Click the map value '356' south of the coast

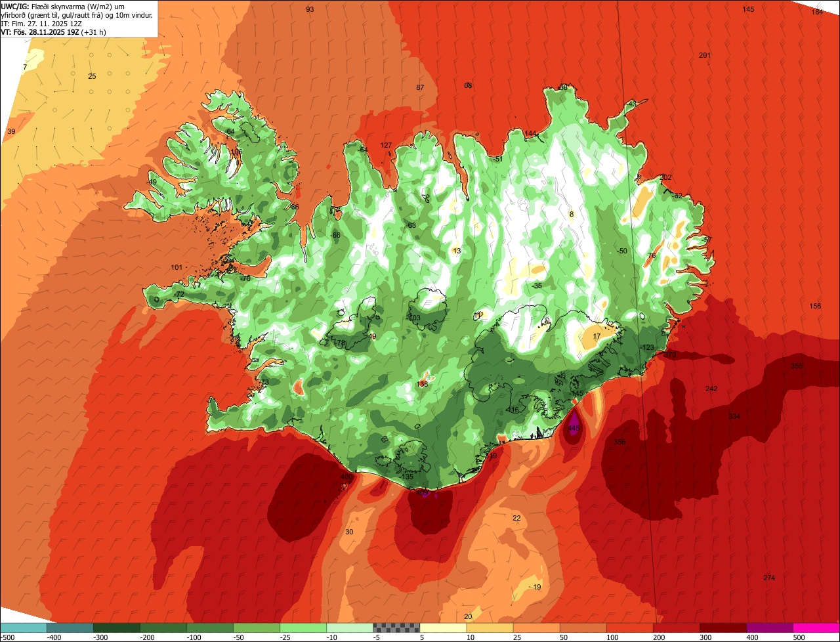(619, 442)
